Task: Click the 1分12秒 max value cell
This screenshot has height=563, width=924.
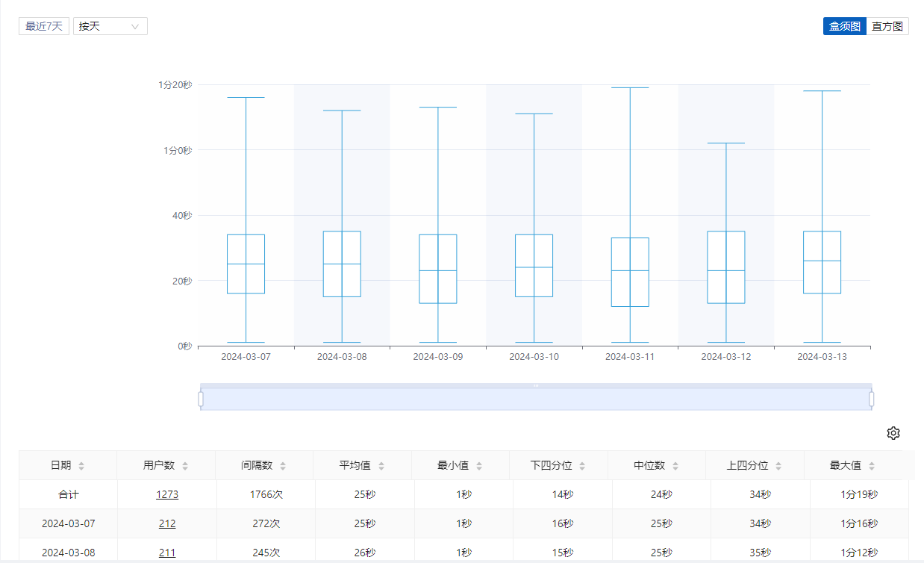Action: point(859,553)
